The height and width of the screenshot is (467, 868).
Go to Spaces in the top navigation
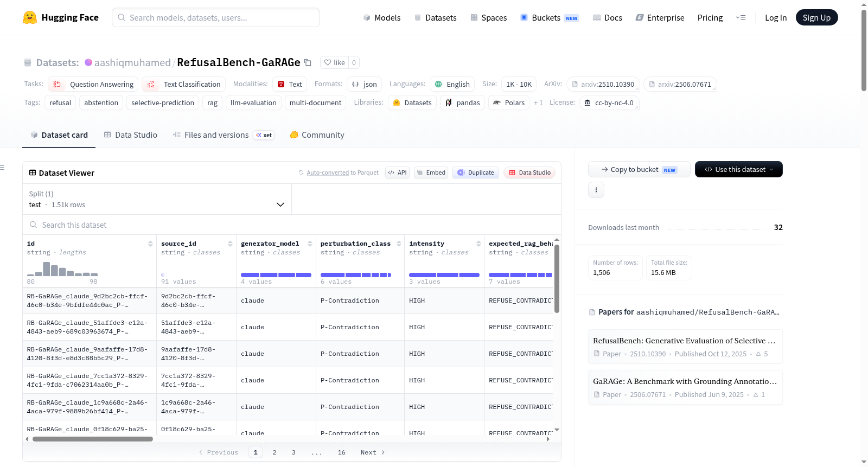489,17
